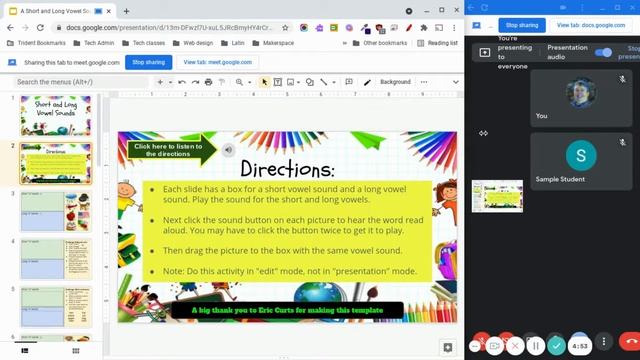Select the line tool icon

pyautogui.click(x=324, y=82)
